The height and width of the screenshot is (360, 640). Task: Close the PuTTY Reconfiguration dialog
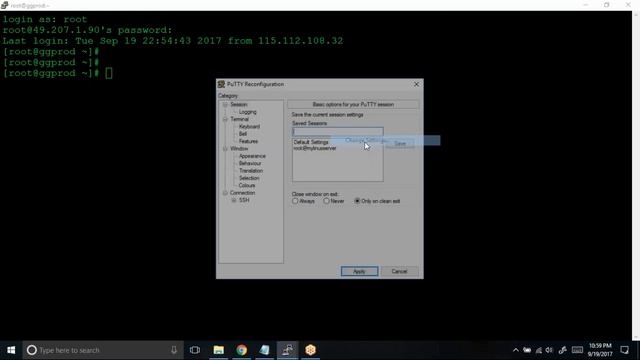(x=416, y=84)
